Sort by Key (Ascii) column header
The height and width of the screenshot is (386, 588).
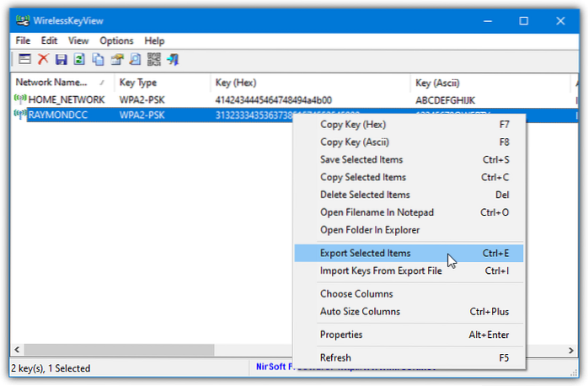[446, 83]
